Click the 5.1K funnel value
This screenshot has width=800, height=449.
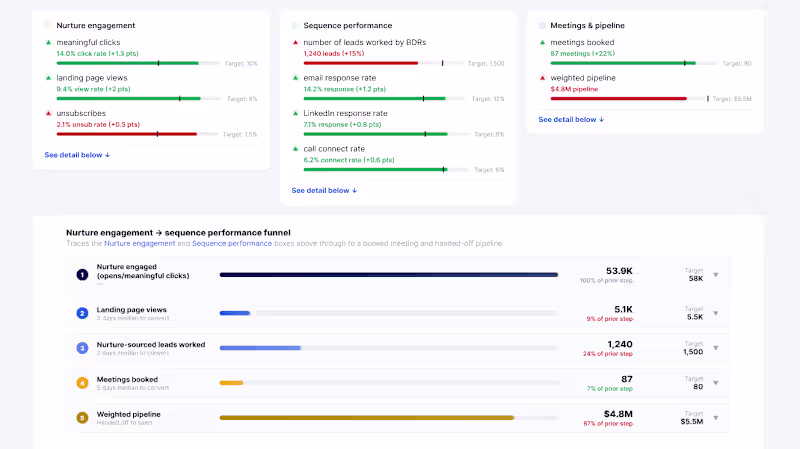(623, 309)
